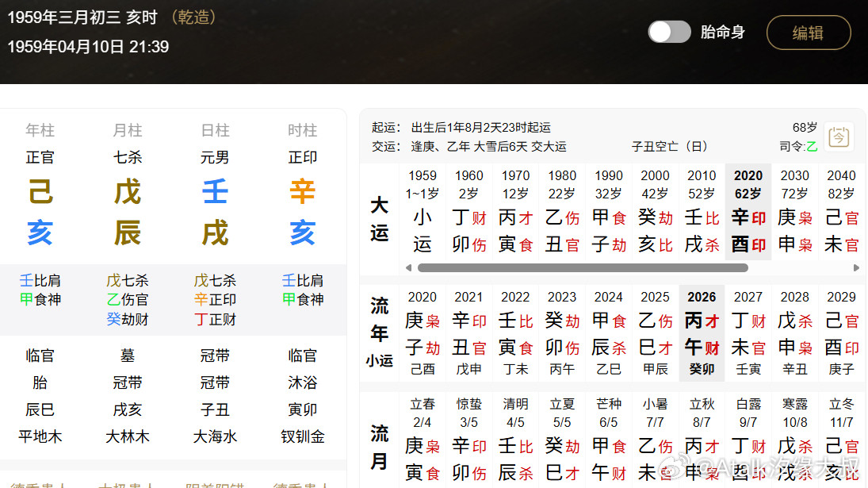Click the 月柱 column header
The width and height of the screenshot is (868, 488).
point(128,130)
